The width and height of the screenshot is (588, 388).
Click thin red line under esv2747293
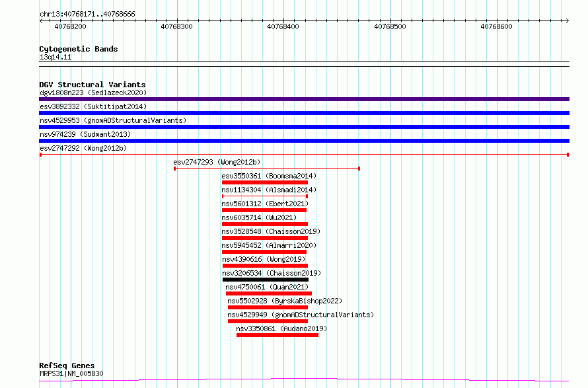pos(267,169)
